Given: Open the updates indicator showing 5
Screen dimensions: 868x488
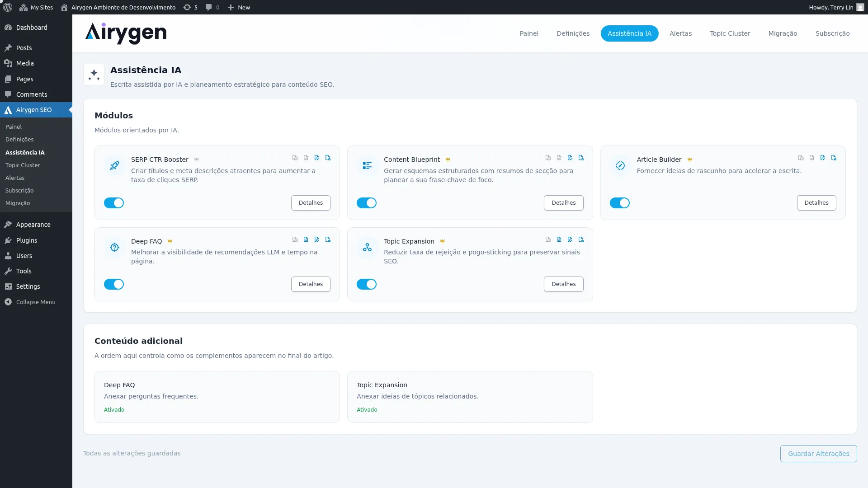Looking at the screenshot, I should [190, 7].
